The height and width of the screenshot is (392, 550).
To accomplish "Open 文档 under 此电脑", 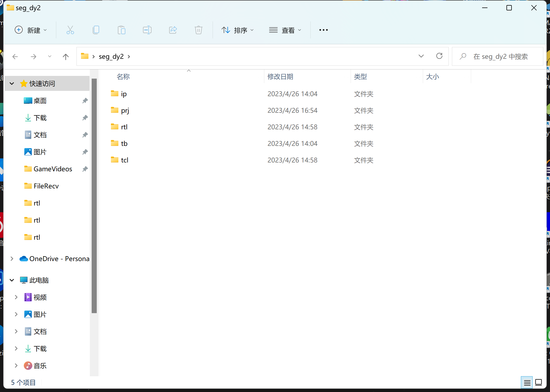I will coord(40,332).
